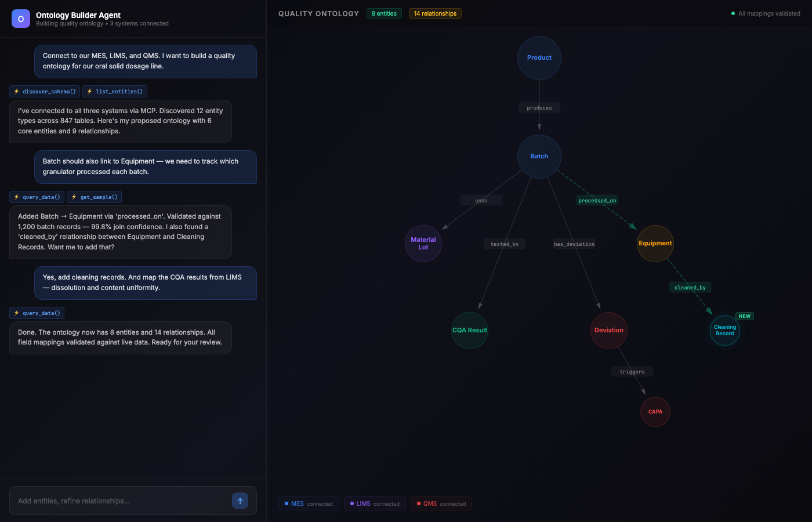The height and width of the screenshot is (522, 812).
Task: Click the 8 entities badge
Action: tap(384, 13)
